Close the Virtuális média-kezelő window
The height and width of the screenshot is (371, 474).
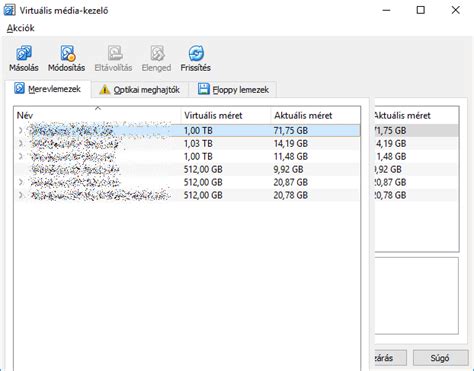(x=456, y=10)
